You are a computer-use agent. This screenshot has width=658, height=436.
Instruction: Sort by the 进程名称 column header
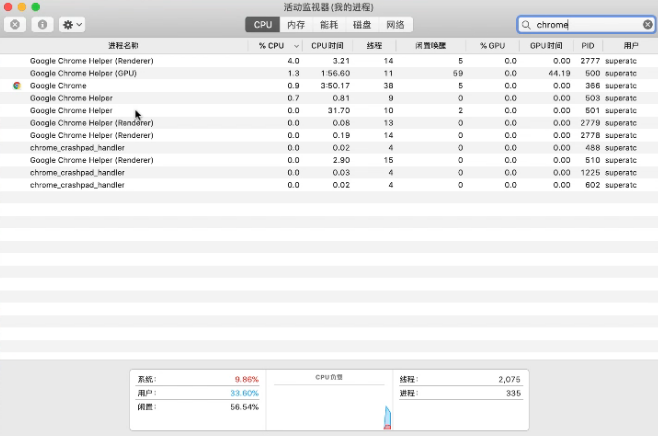tap(123, 46)
